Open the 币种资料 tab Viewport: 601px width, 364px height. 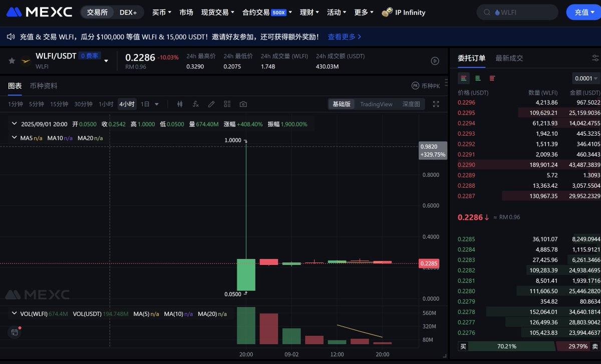point(44,86)
